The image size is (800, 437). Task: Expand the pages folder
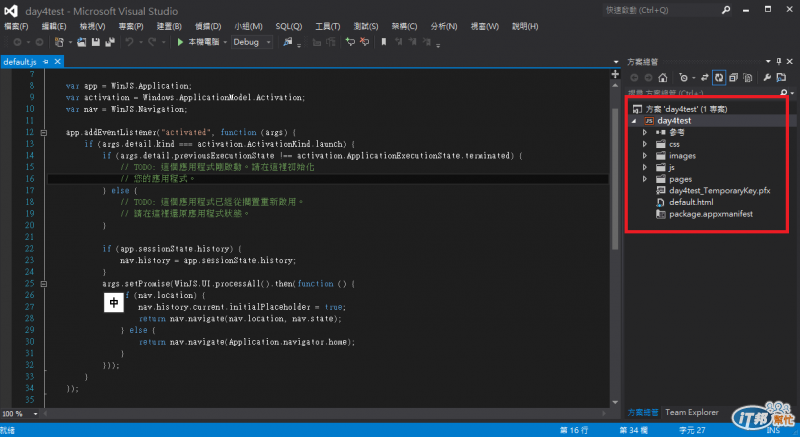coord(645,179)
